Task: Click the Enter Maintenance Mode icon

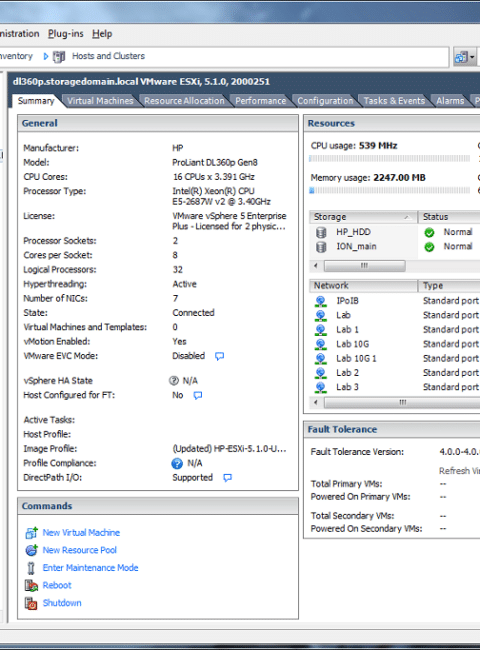Action: click(x=31, y=568)
